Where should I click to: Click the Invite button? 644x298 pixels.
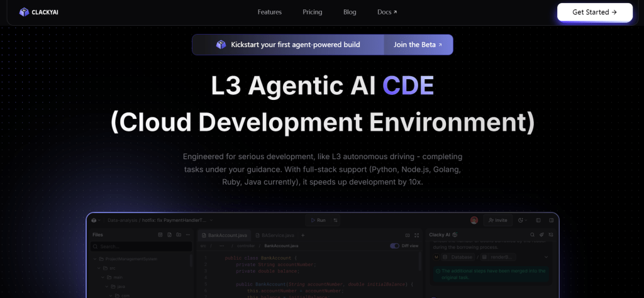pos(497,221)
